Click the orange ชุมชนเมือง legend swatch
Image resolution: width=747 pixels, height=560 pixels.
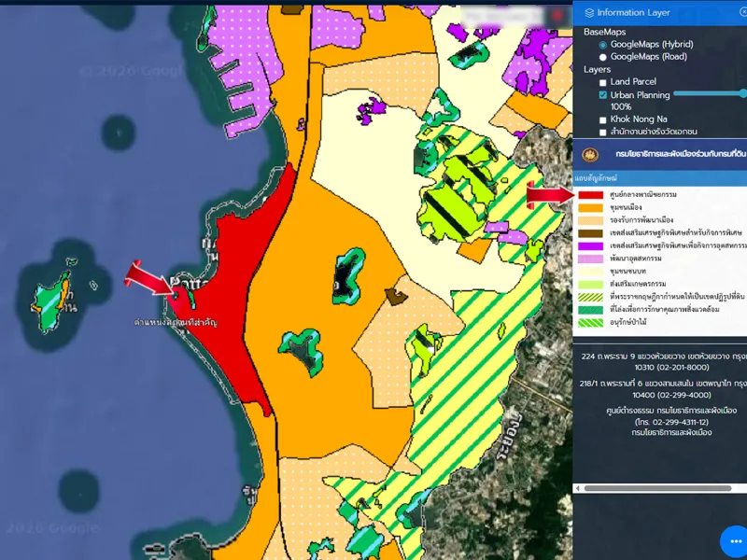point(590,210)
